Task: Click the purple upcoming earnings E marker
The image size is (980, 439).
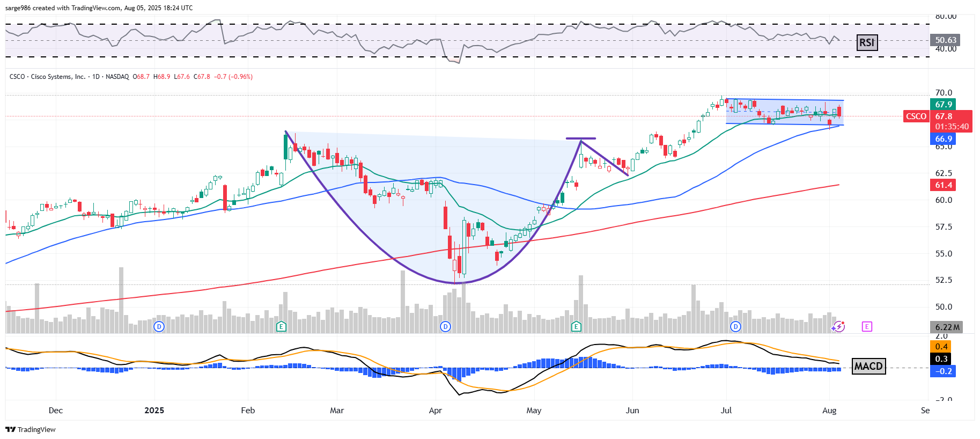Action: (x=867, y=326)
